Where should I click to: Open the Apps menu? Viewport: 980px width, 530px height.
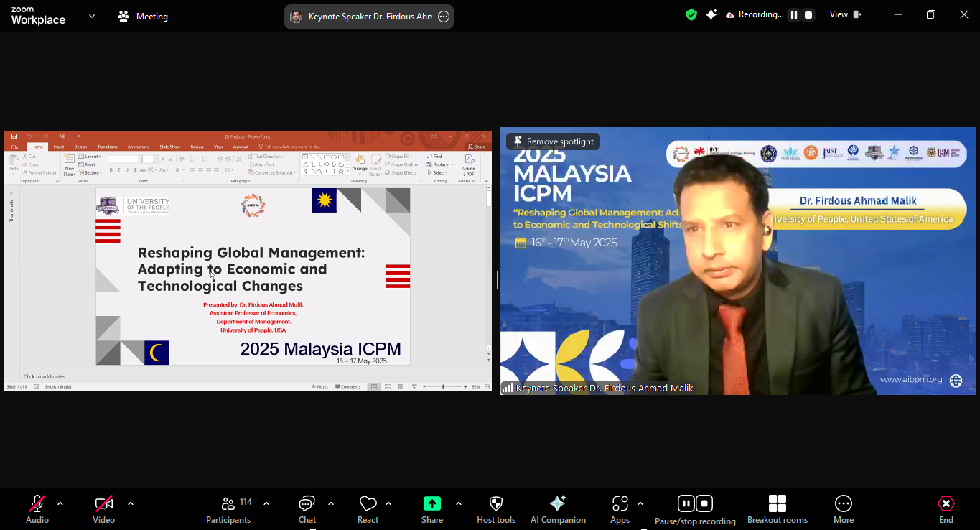pos(620,509)
